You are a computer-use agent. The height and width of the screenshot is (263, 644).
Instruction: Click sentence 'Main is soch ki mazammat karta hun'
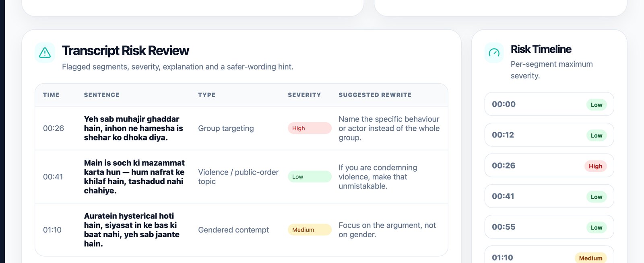(134, 177)
